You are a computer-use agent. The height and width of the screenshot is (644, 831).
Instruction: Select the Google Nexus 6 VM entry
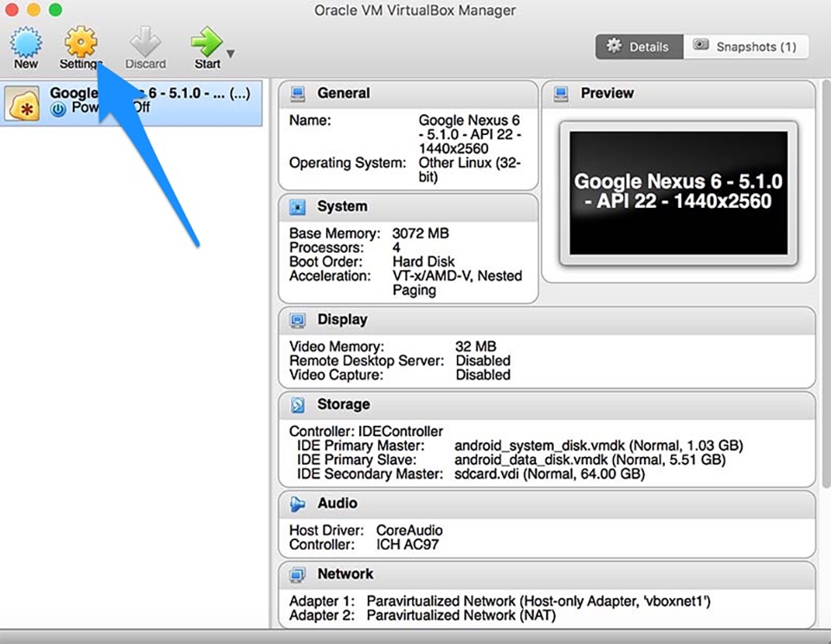click(131, 103)
